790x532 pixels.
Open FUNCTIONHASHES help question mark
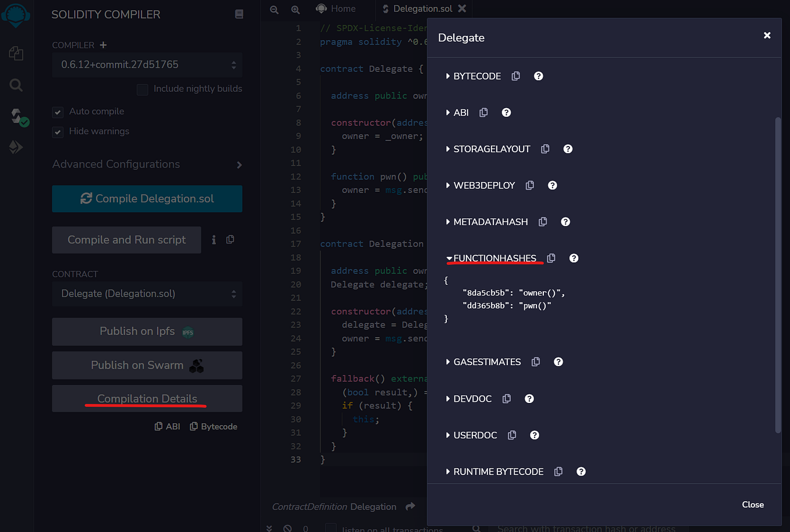pyautogui.click(x=574, y=258)
